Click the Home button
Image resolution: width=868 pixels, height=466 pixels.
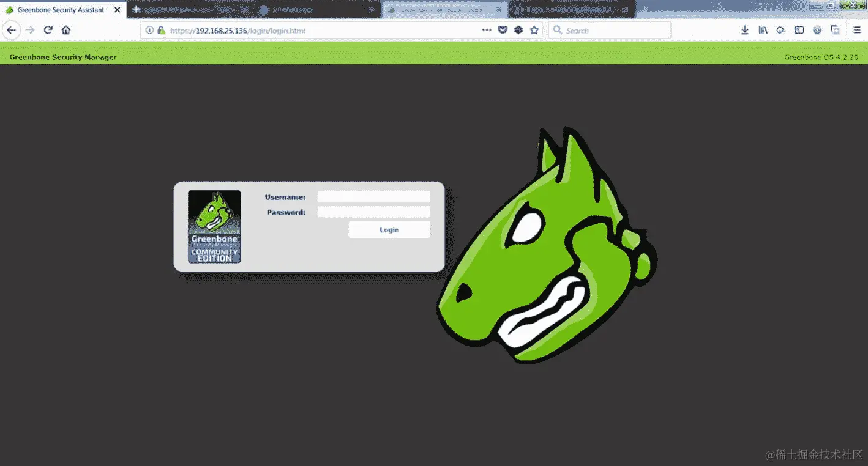pos(65,29)
